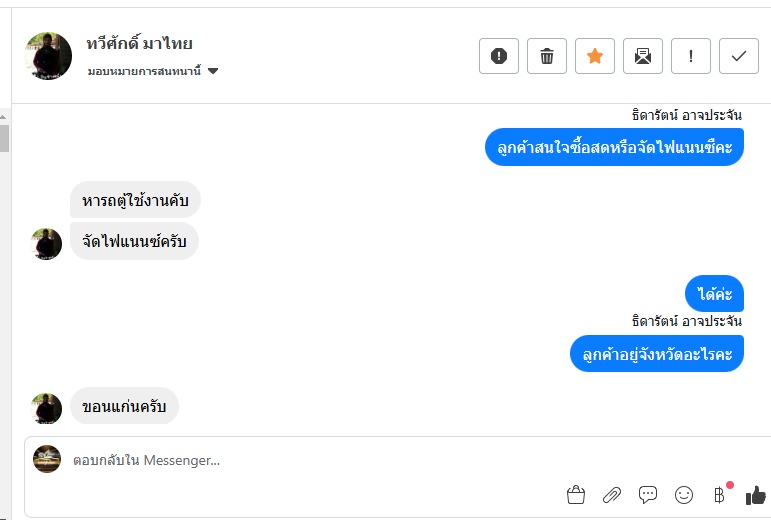Open saved replies speech bubble icon
Viewport: 771px width, 520px height.
(x=648, y=494)
